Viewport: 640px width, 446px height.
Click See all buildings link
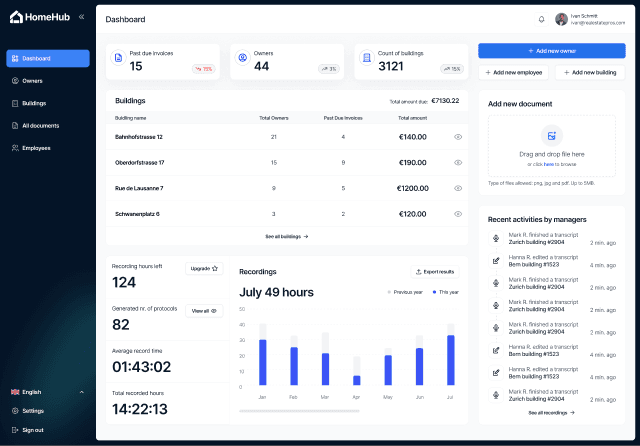coord(287,237)
